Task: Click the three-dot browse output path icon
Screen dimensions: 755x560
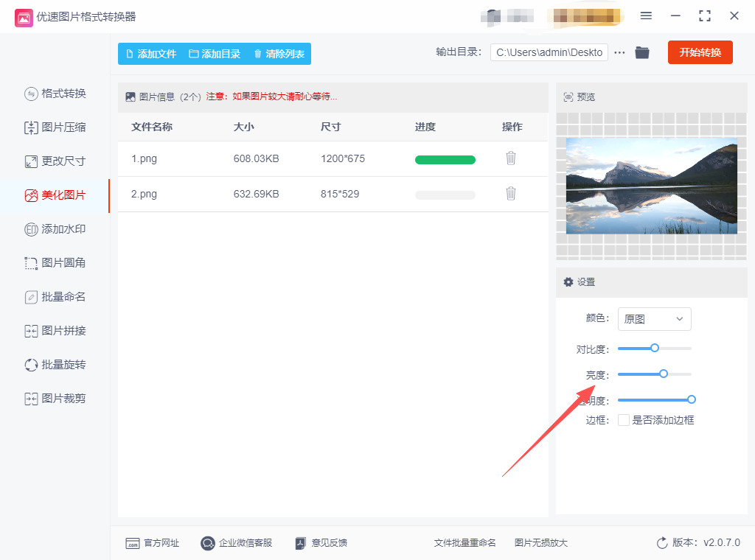Action: 619,52
